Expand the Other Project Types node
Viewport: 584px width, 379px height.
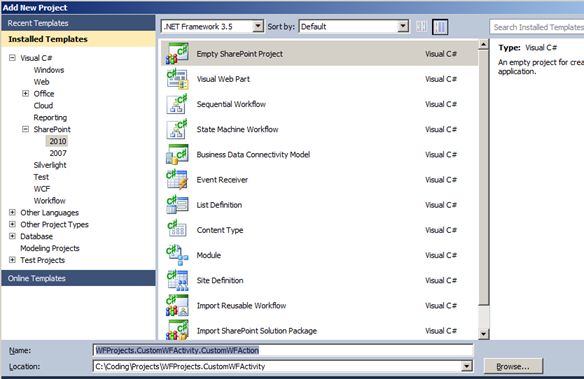[x=12, y=224]
